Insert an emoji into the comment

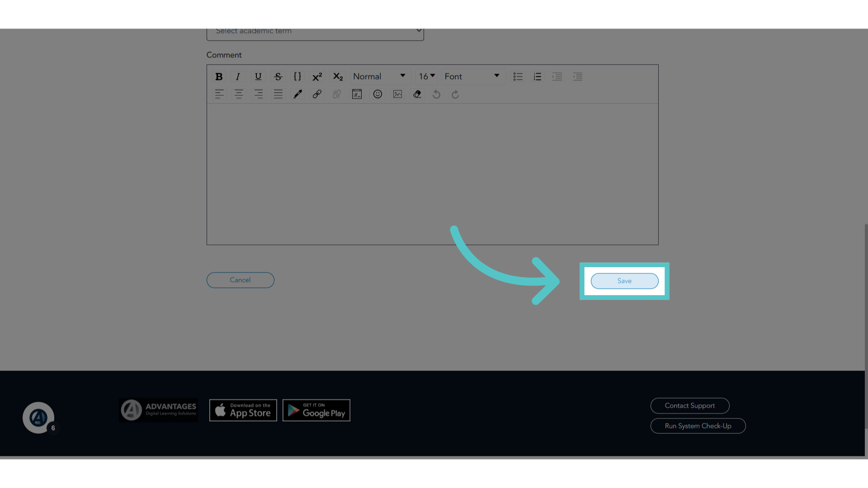click(377, 94)
